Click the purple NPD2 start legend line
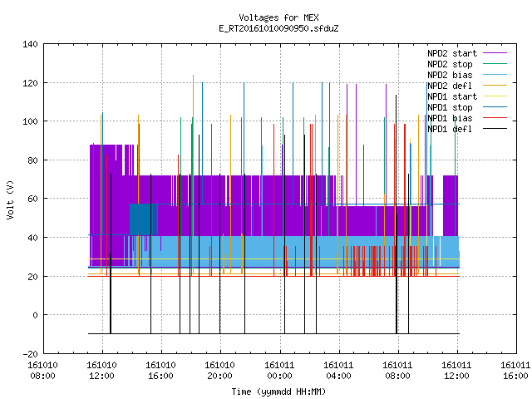Screen dimensions: 532x399 tap(495, 53)
